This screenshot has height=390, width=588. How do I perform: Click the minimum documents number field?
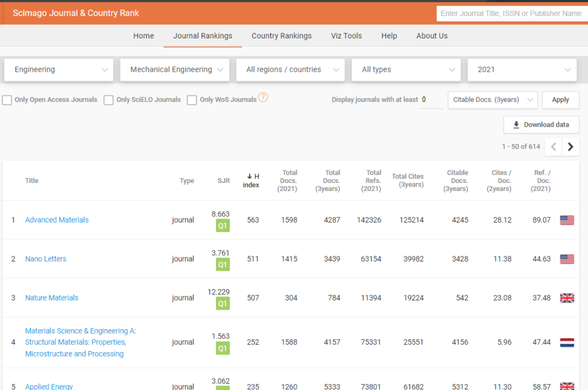click(x=431, y=100)
